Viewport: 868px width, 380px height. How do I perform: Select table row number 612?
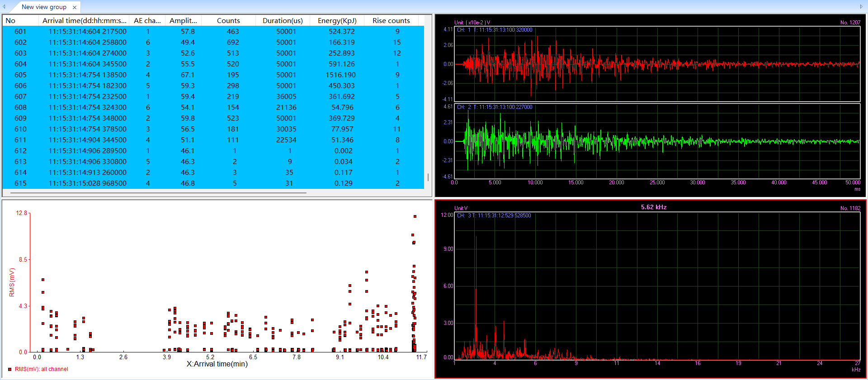point(213,151)
